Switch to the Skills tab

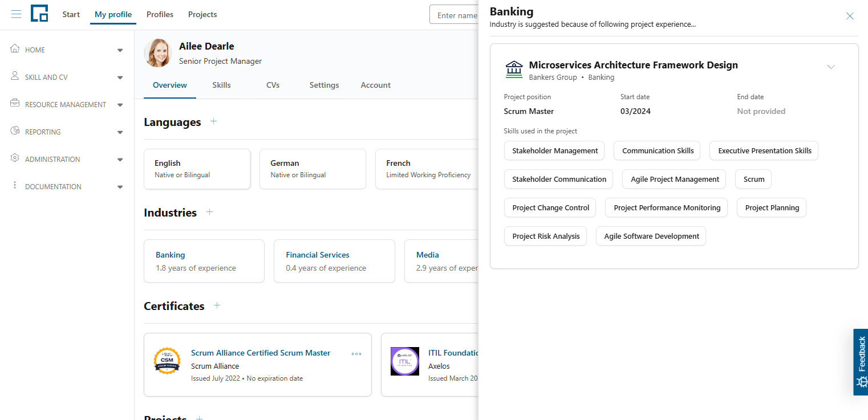221,85
